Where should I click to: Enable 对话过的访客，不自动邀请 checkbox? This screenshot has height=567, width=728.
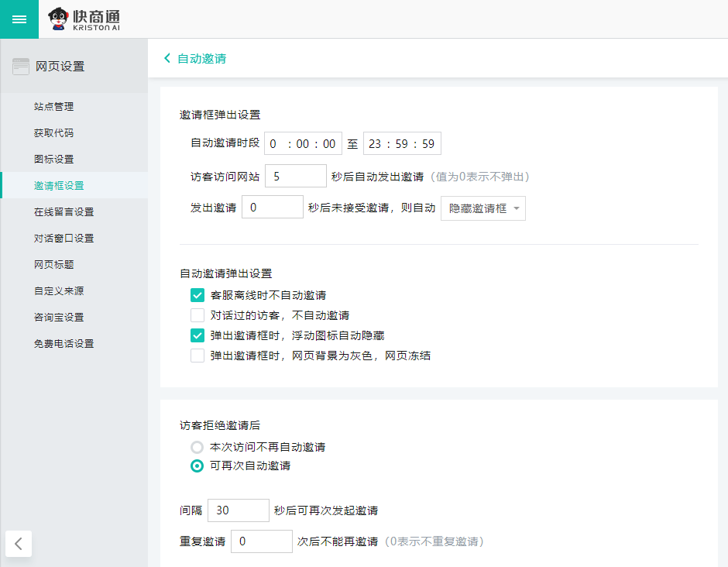(197, 315)
